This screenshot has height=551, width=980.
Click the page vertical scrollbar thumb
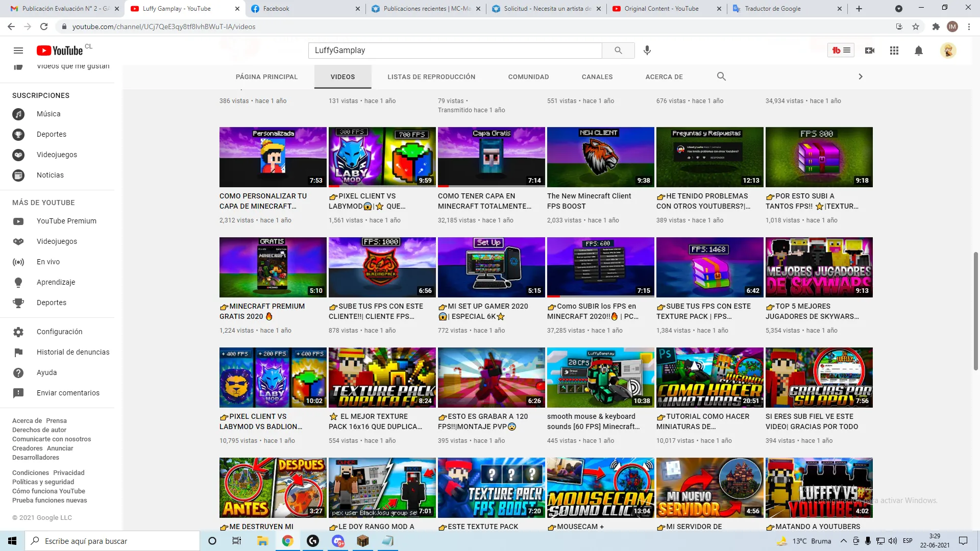pyautogui.click(x=975, y=311)
